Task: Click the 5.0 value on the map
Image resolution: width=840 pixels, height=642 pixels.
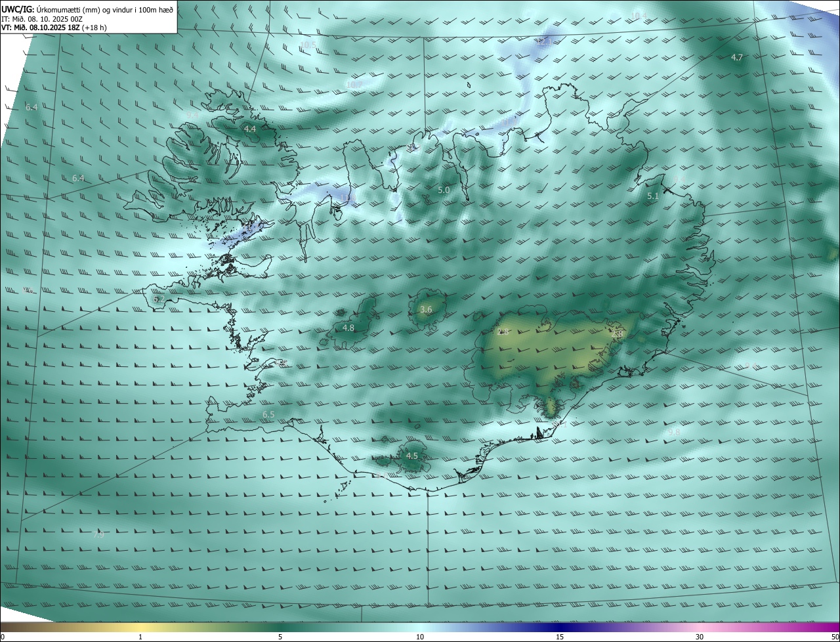Action: pos(444,190)
